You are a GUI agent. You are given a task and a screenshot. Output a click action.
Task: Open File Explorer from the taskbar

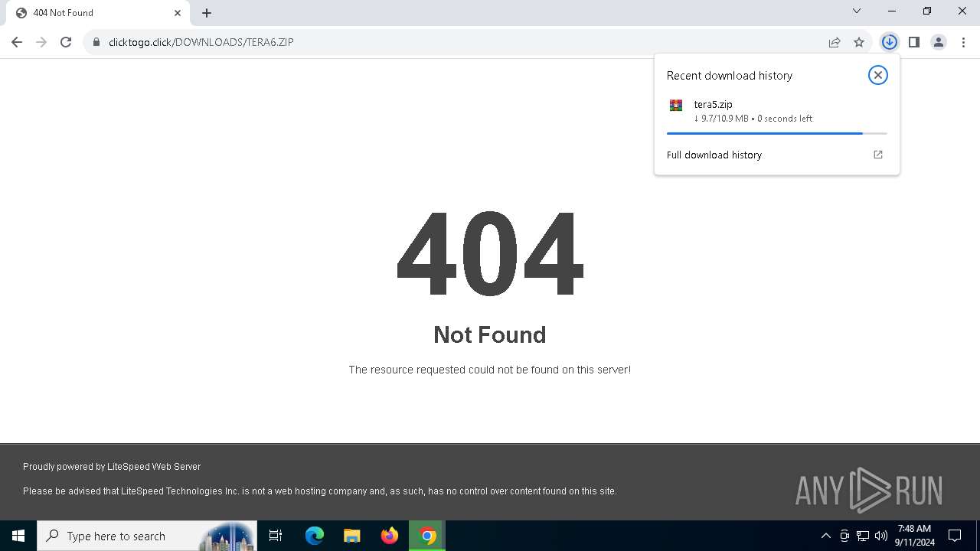352,536
